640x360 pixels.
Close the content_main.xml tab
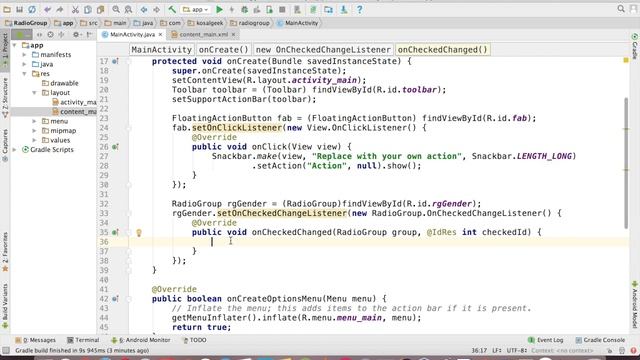tap(233, 35)
